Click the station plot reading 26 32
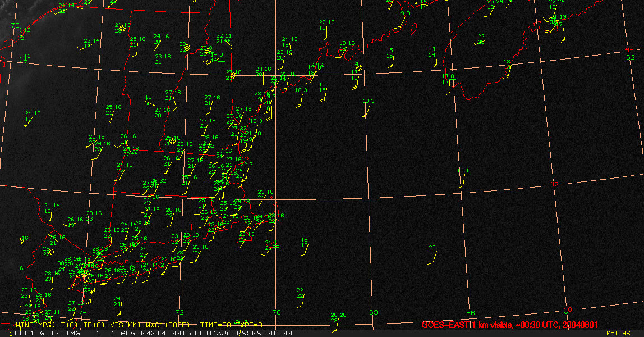644x337 pixels. [x=159, y=181]
